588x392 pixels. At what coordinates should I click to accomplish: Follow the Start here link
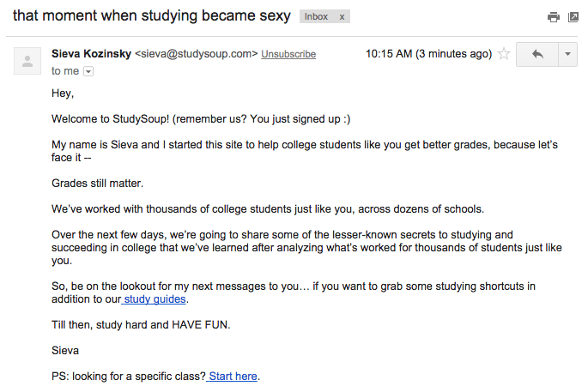click(232, 376)
